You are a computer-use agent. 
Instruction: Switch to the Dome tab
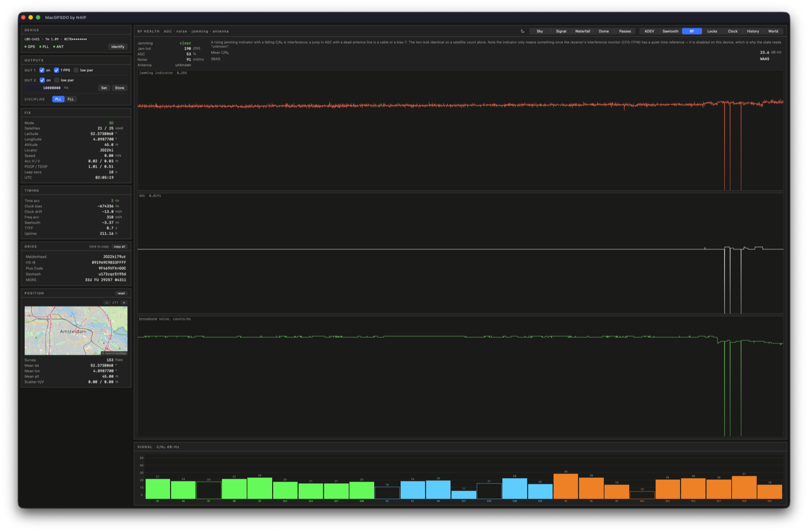603,31
